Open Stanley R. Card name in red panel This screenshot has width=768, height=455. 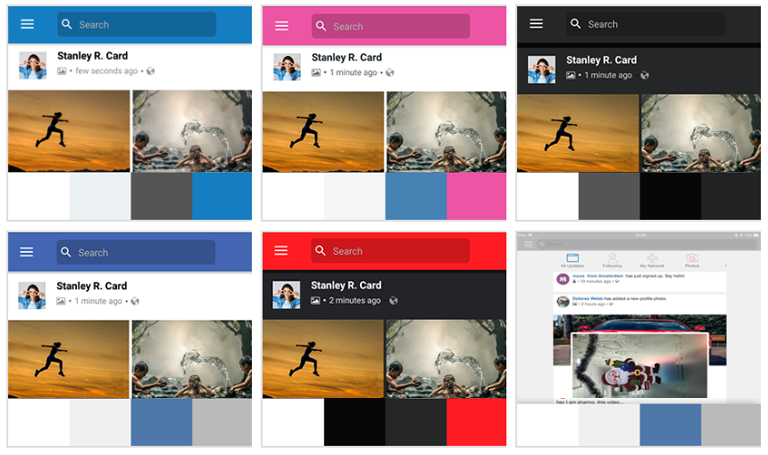click(346, 285)
